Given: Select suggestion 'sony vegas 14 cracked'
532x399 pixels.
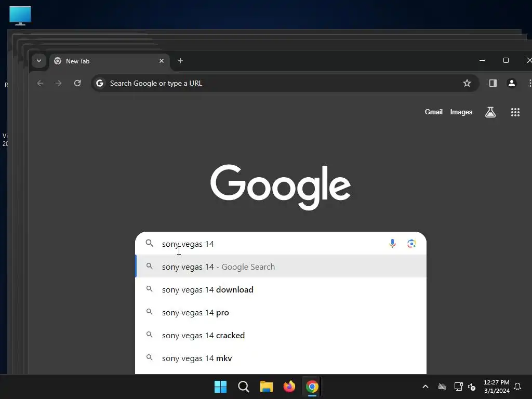Looking at the screenshot, I should click(x=281, y=335).
